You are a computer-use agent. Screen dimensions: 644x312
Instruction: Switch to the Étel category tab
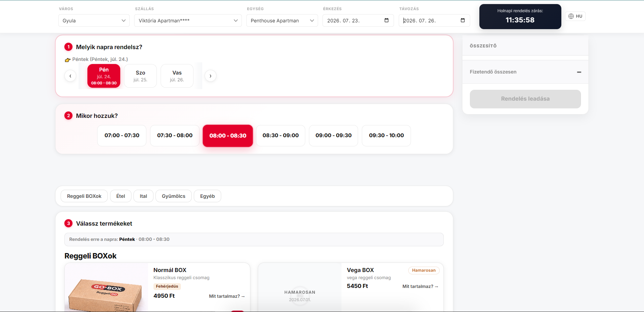(x=121, y=196)
